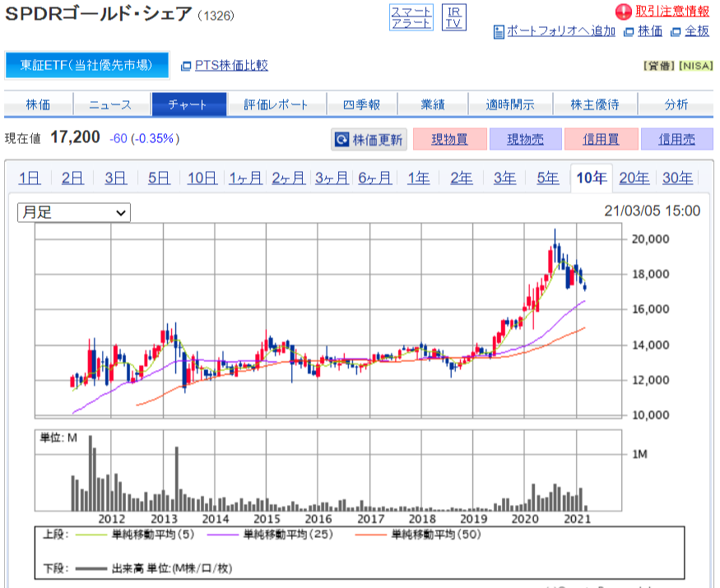Select the 30年 chart period
Viewport: 720px width, 588px height.
click(x=677, y=178)
